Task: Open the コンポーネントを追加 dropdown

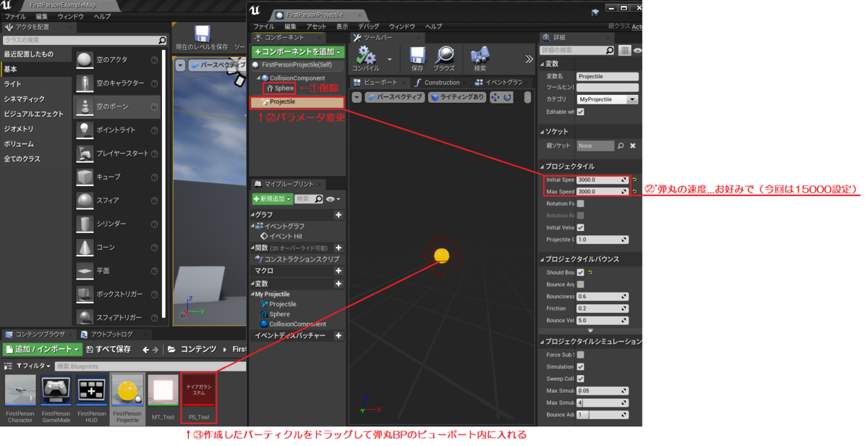Action: [x=297, y=51]
